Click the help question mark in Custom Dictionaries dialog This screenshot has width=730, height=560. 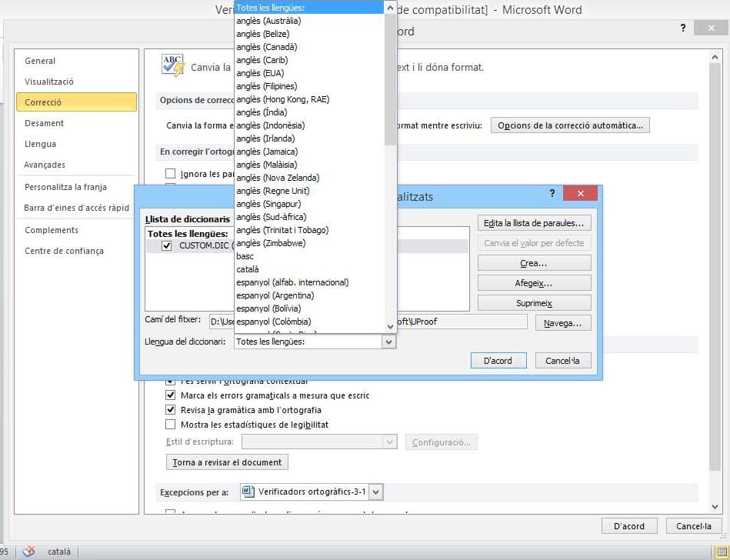pyautogui.click(x=552, y=193)
